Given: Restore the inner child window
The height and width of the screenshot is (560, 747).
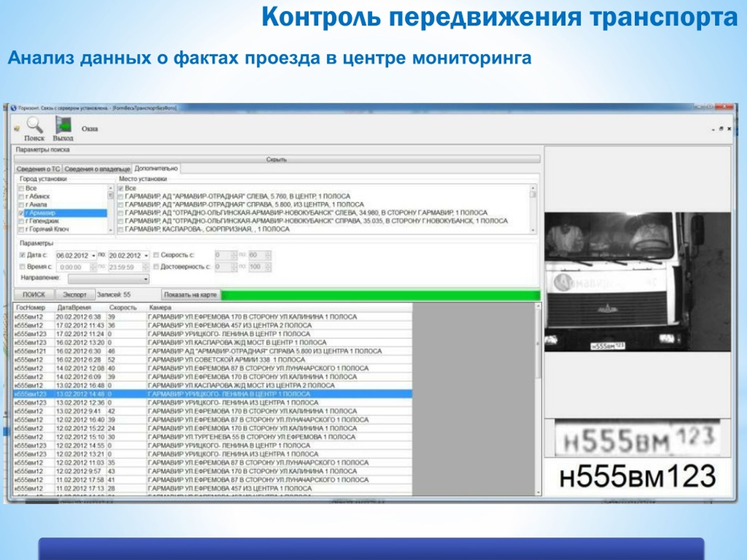Looking at the screenshot, I should click(721, 129).
